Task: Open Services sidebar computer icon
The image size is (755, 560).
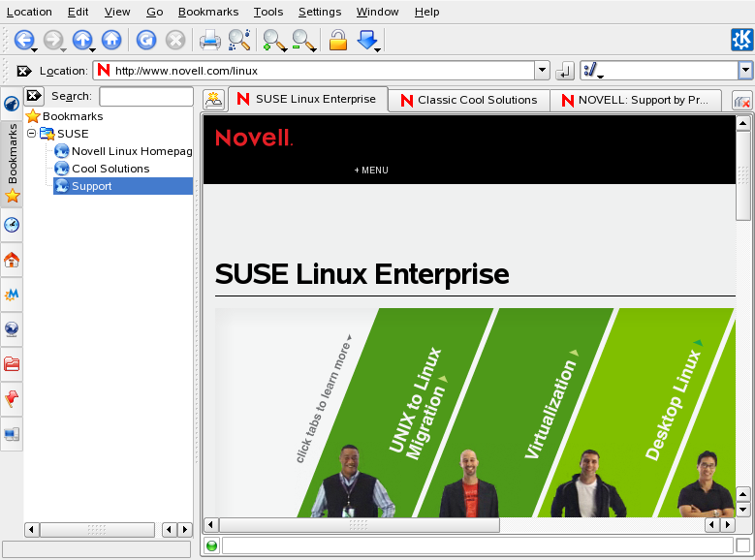Action: tap(12, 434)
